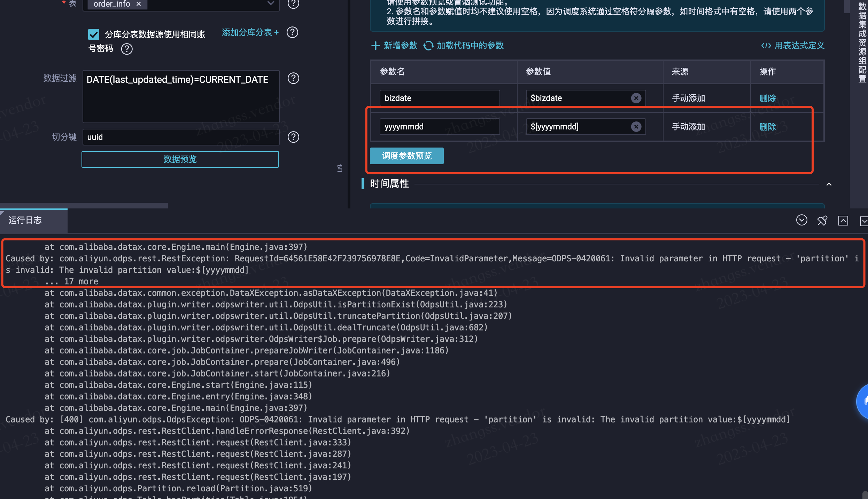Click the help icon next to uuid split key

click(x=293, y=137)
